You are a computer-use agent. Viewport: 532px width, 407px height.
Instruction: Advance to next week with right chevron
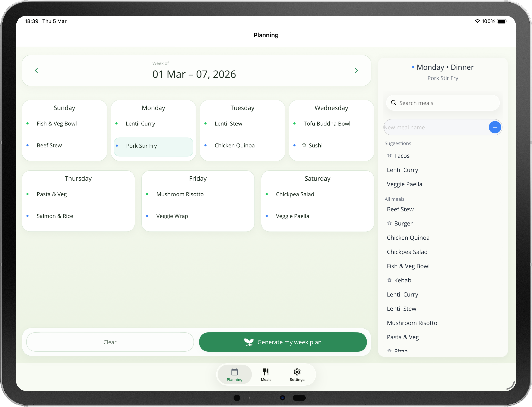coord(356,70)
